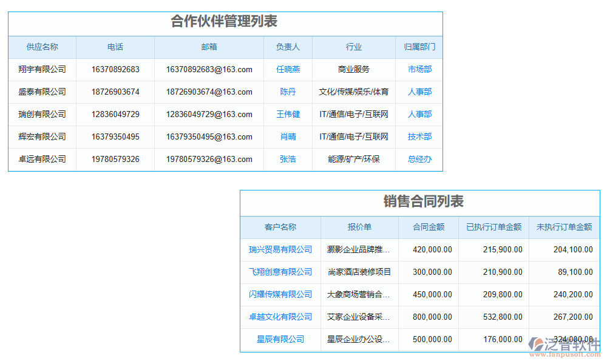The width and height of the screenshot is (607, 364).
Task: Select responsible person 任晓燕
Action: 287,69
